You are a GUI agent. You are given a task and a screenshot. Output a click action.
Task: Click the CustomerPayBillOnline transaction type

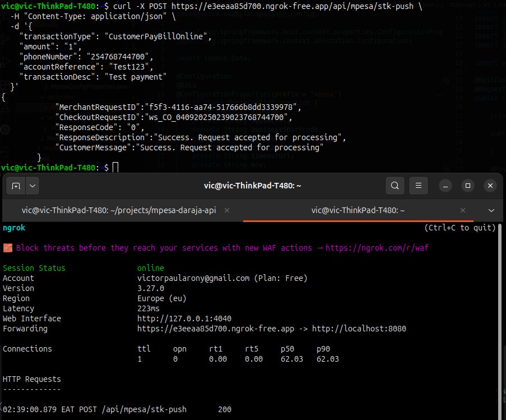click(x=156, y=36)
